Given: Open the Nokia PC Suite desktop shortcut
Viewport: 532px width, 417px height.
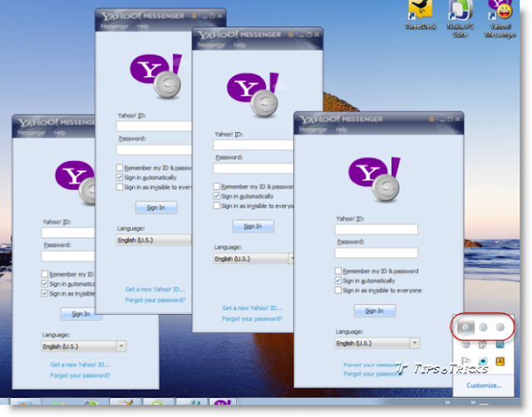Looking at the screenshot, I should [460, 17].
